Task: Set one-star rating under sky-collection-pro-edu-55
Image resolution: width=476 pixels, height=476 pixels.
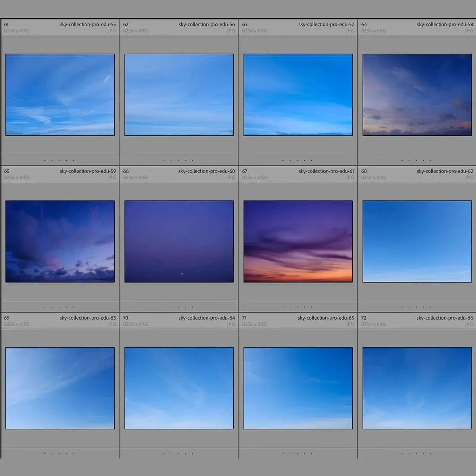Action: click(45, 160)
